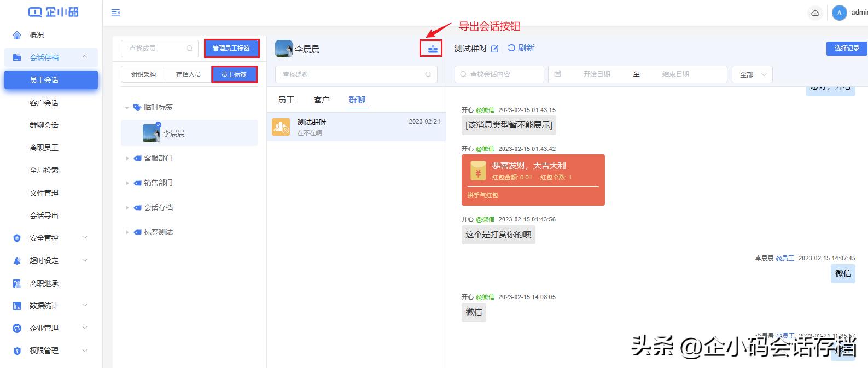Edit the 测试群呀 group name pencil icon

tap(494, 49)
